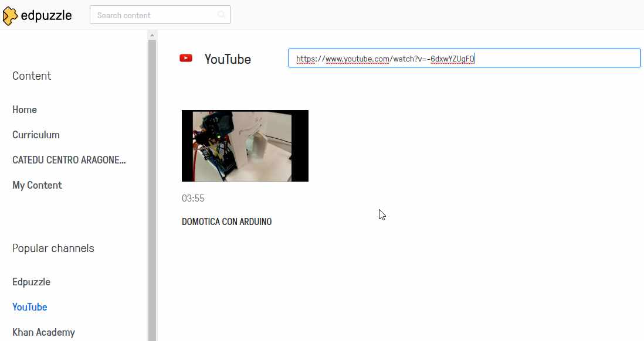The height and width of the screenshot is (341, 644).
Task: Open the DOMOTICA CON ARDUINO video thumbnail
Action: click(245, 146)
